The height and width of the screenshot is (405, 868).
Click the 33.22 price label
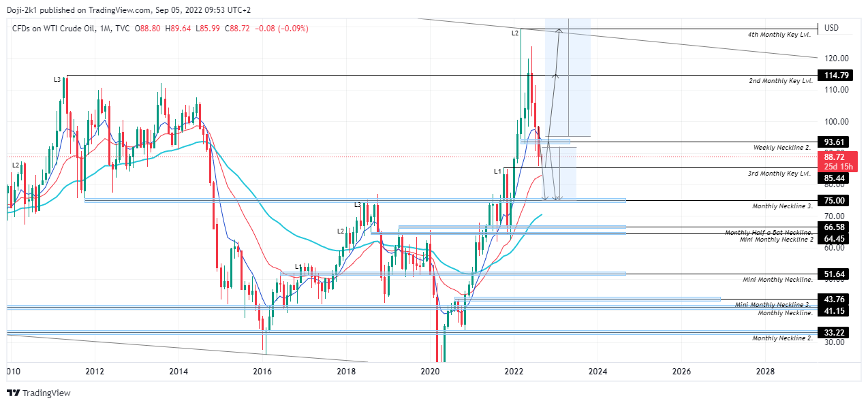(x=835, y=332)
